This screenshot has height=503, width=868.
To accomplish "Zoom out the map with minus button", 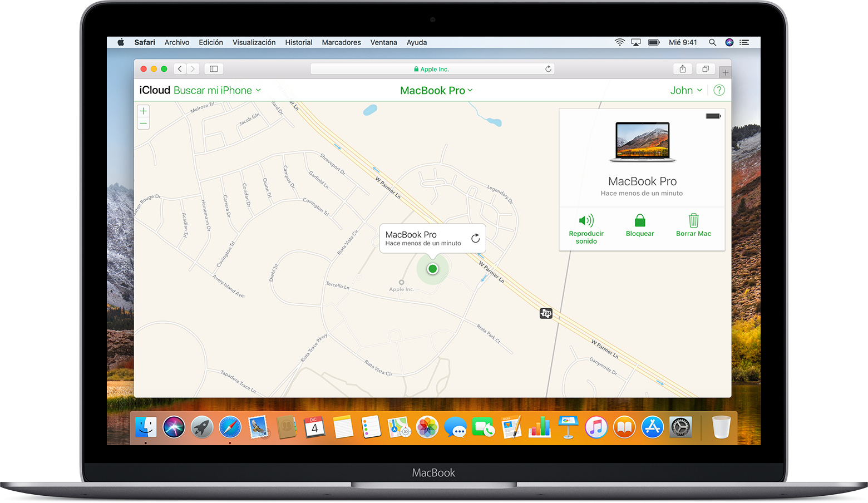I will point(144,124).
